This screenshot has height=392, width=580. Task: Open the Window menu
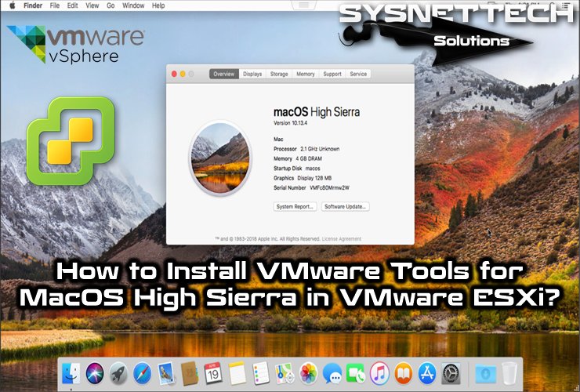(133, 5)
